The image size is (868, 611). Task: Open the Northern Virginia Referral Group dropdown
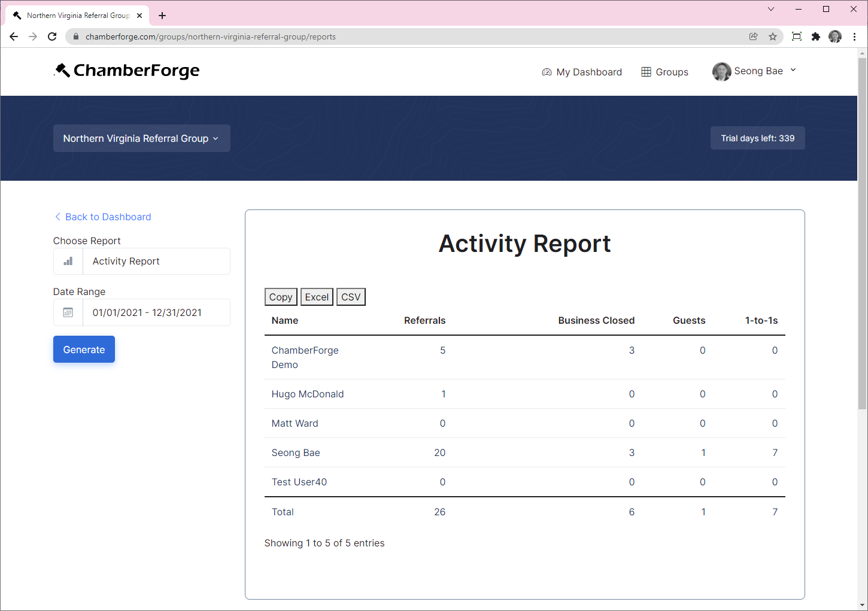point(141,138)
